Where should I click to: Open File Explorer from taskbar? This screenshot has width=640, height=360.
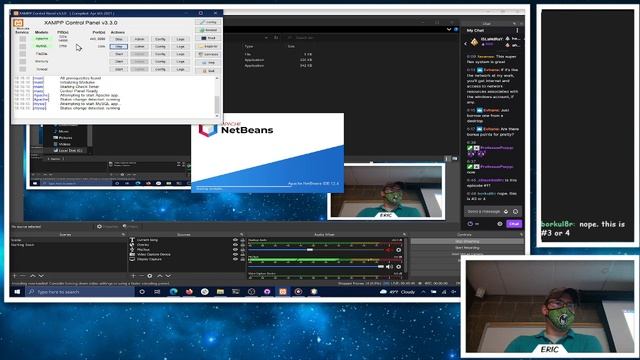coord(220,292)
